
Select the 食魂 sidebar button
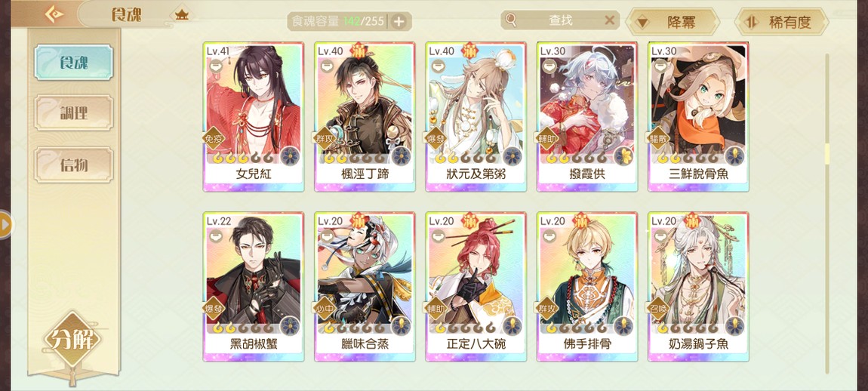[x=74, y=63]
